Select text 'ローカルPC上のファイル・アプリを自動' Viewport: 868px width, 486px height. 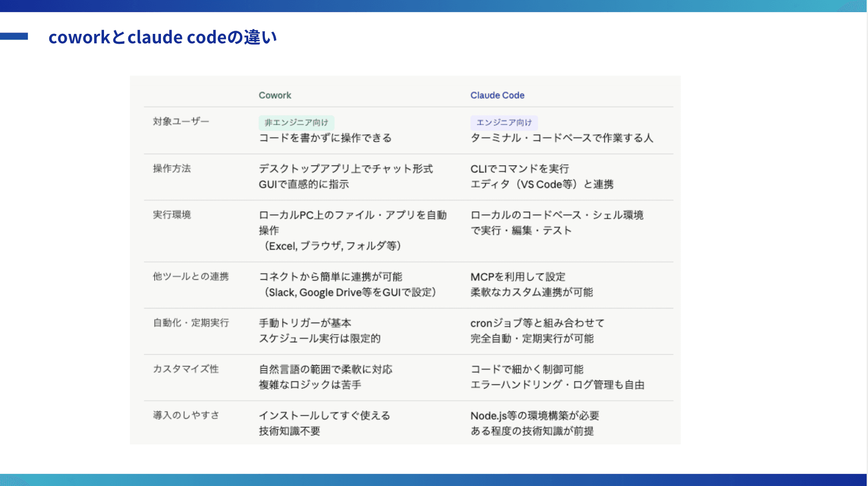tap(353, 215)
